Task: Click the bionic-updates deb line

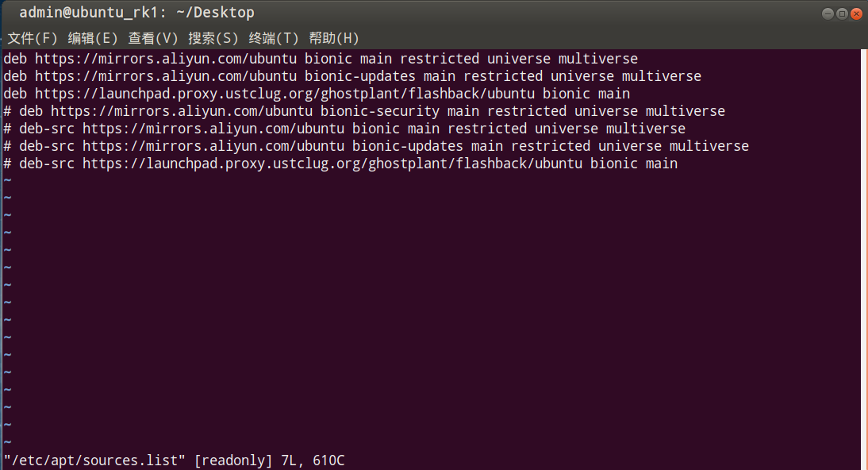Action: tap(352, 76)
